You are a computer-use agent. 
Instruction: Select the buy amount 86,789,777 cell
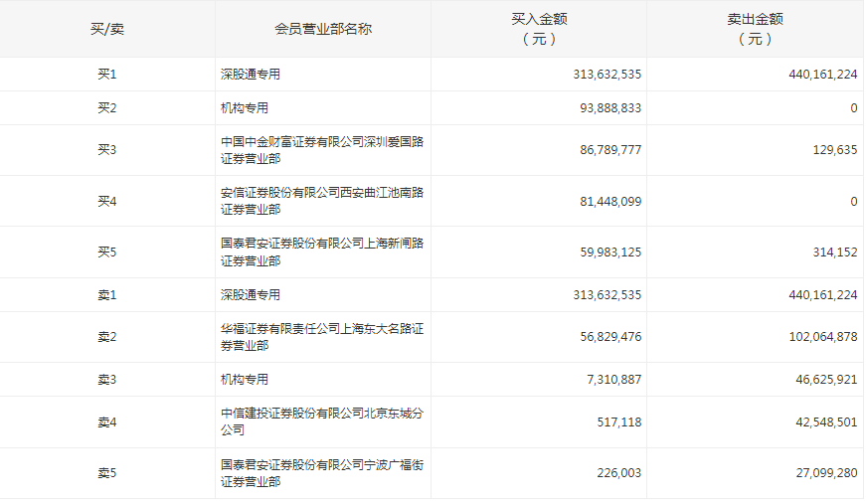(x=606, y=150)
